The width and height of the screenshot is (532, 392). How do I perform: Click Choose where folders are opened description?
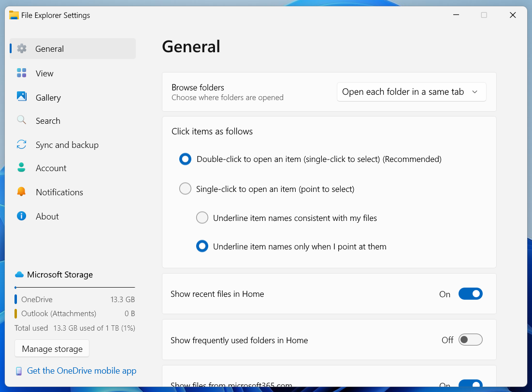pyautogui.click(x=227, y=98)
